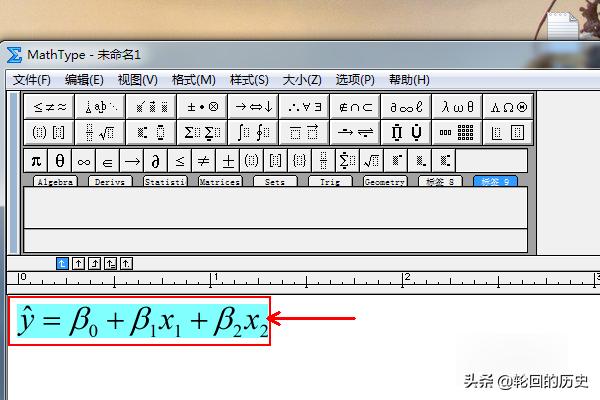Screen dimensions: 600x400
Task: Insert the element-of symbol
Action: point(108,160)
